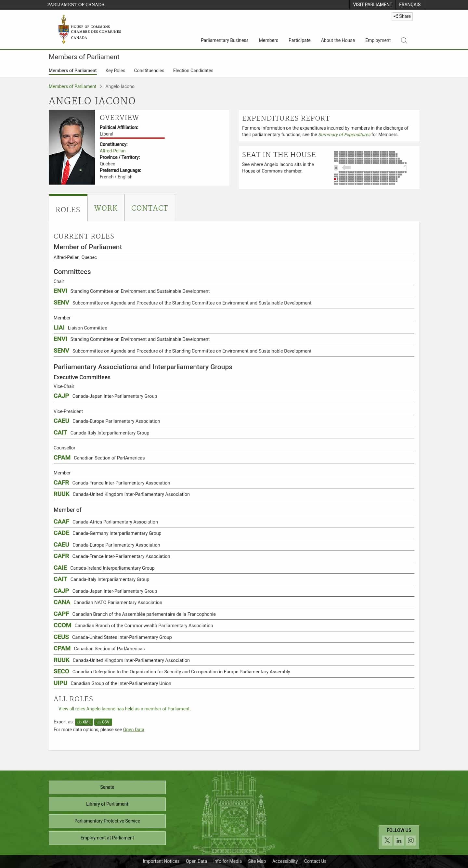
Task: Open the Participate menu in the navigation
Action: pos(299,40)
